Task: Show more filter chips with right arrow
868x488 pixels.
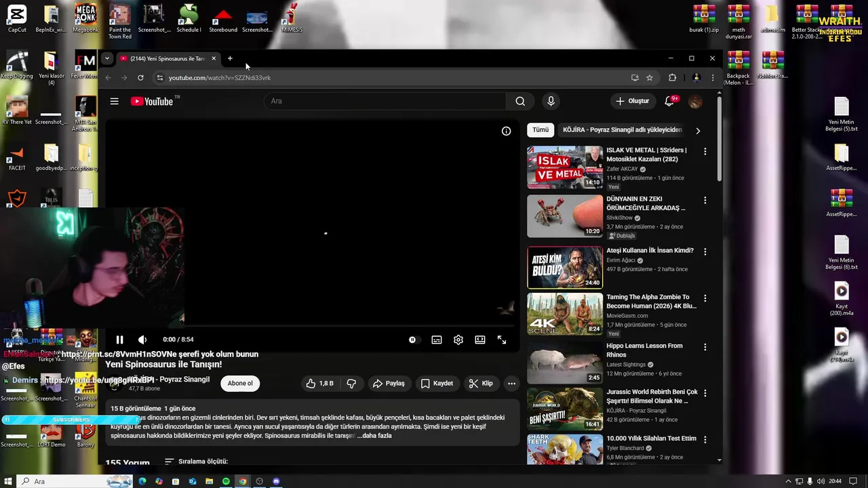Action: 698,130
